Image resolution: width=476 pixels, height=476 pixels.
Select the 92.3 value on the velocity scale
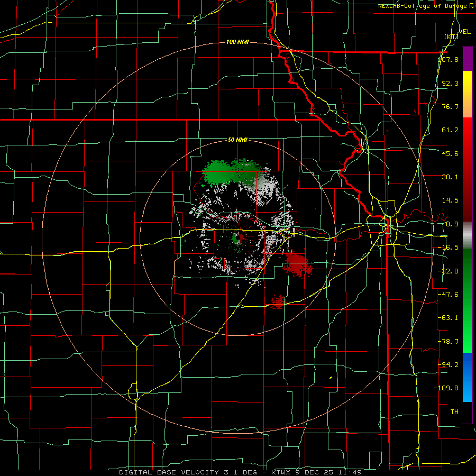coord(450,83)
